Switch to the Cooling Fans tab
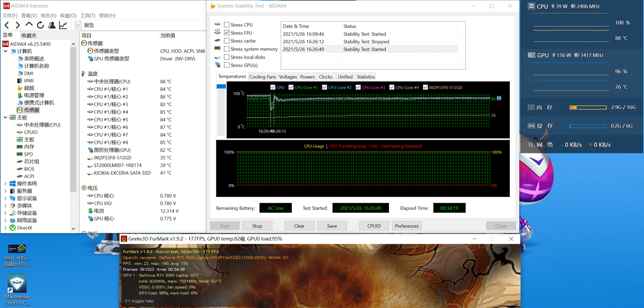 point(262,77)
